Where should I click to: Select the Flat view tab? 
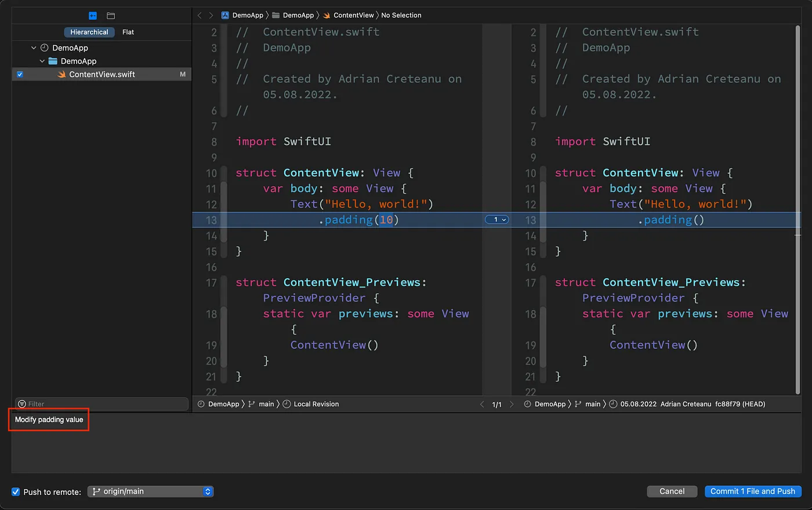coord(128,32)
